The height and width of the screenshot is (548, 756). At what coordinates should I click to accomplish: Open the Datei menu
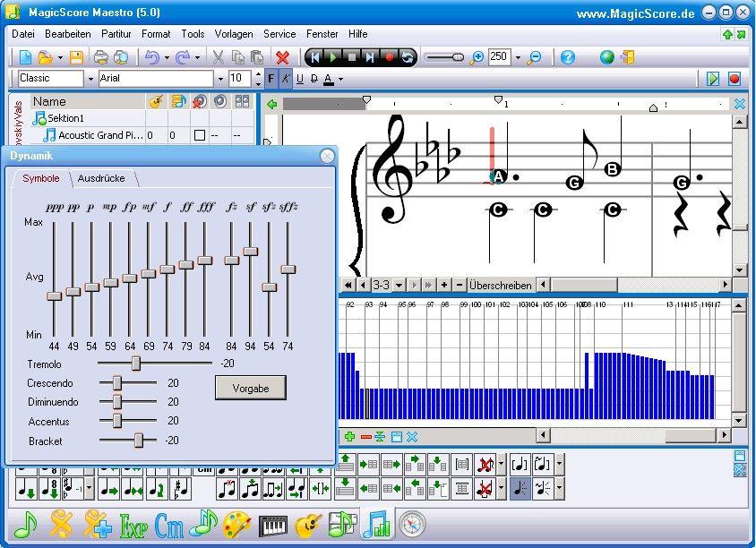tap(23, 34)
